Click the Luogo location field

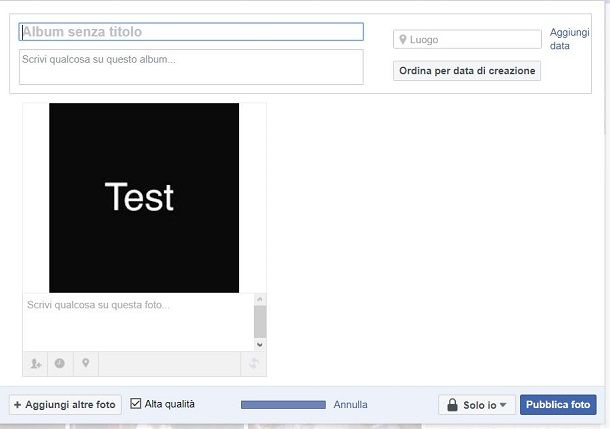(467, 39)
